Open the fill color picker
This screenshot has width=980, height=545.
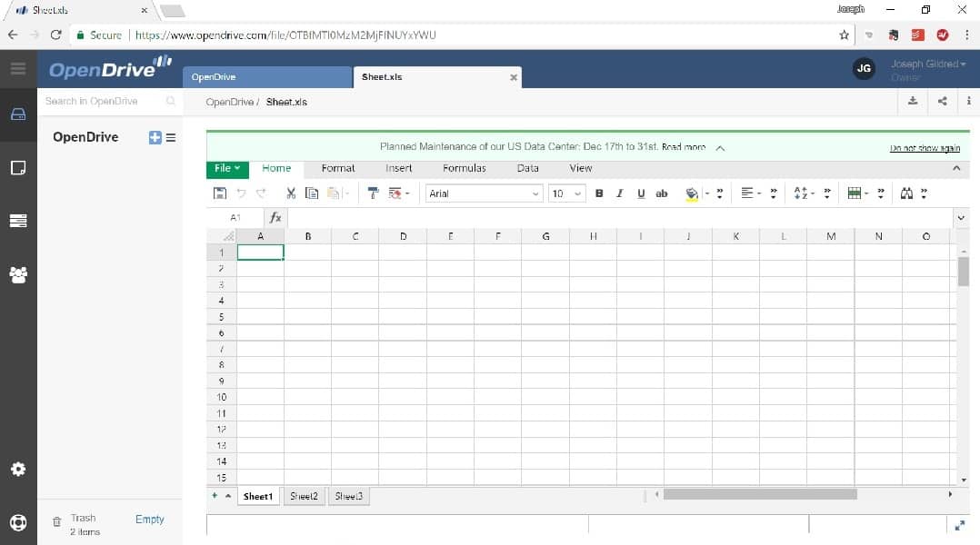pyautogui.click(x=692, y=193)
